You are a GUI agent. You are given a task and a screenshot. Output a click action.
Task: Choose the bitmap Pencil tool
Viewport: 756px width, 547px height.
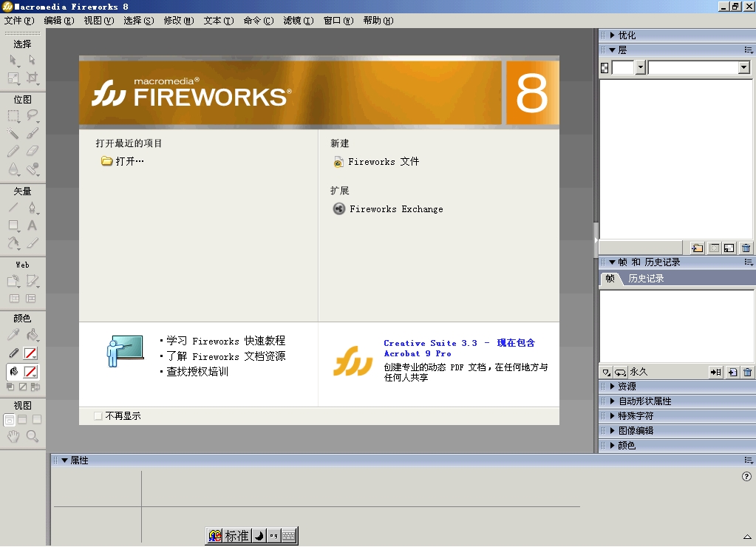pos(13,151)
